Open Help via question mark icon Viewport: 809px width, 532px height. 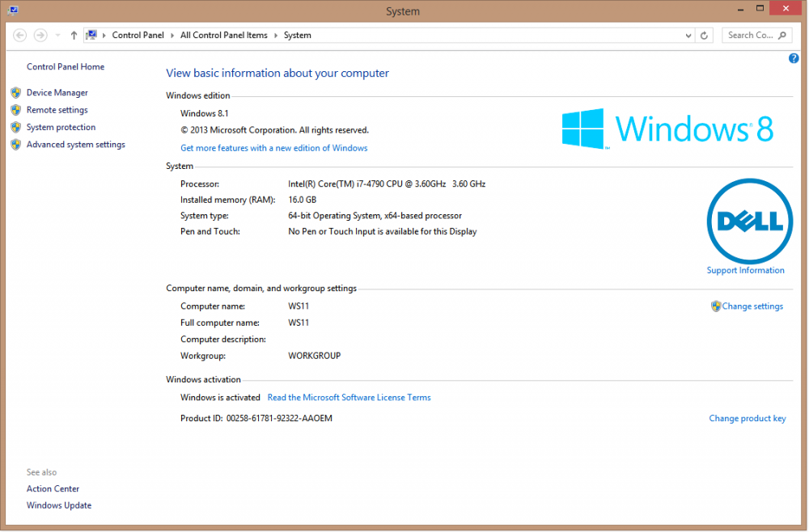[x=793, y=58]
